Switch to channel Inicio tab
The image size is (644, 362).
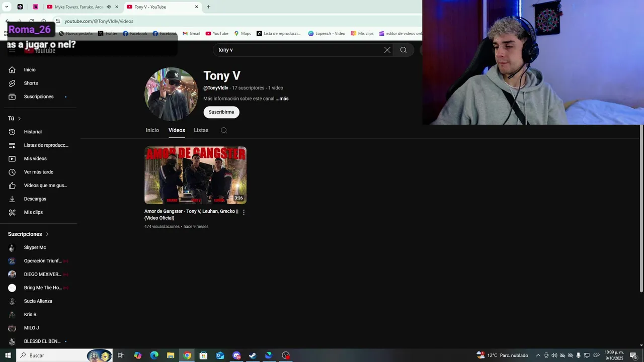[x=152, y=130]
